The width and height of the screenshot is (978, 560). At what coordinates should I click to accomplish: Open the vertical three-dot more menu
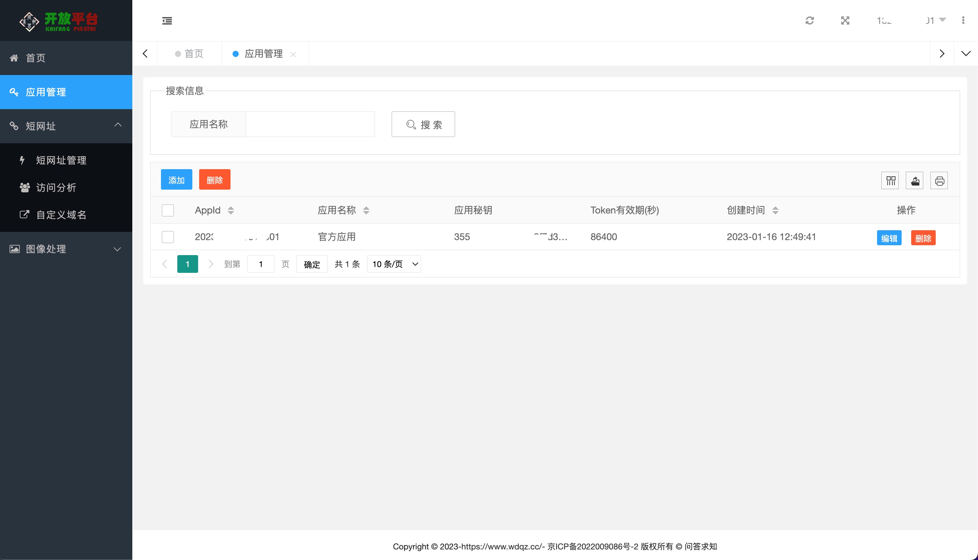(x=963, y=20)
